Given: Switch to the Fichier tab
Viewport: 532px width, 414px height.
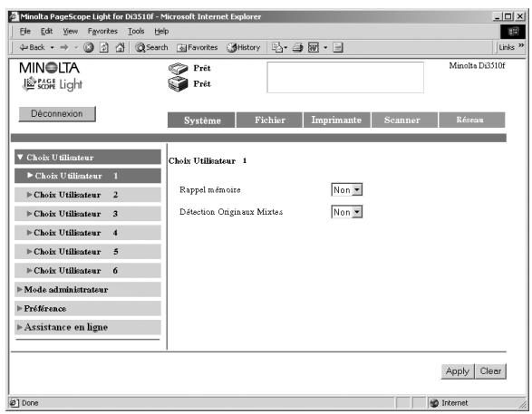Looking at the screenshot, I should 269,120.
